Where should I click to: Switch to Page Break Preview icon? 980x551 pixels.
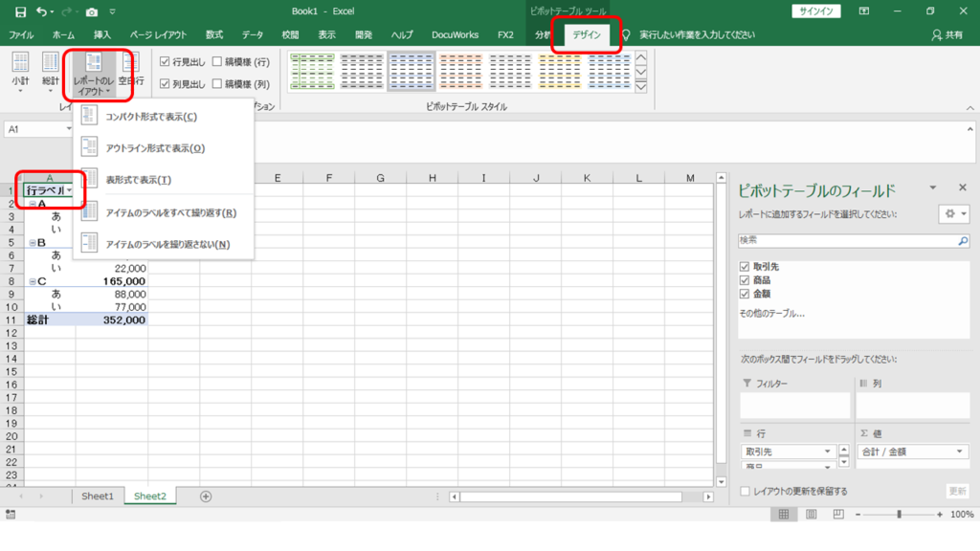coord(838,514)
